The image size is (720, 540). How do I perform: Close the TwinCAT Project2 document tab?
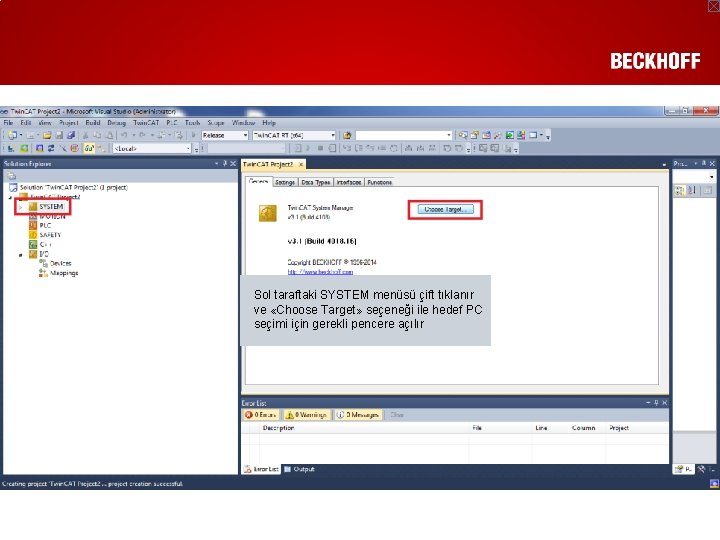click(x=301, y=164)
